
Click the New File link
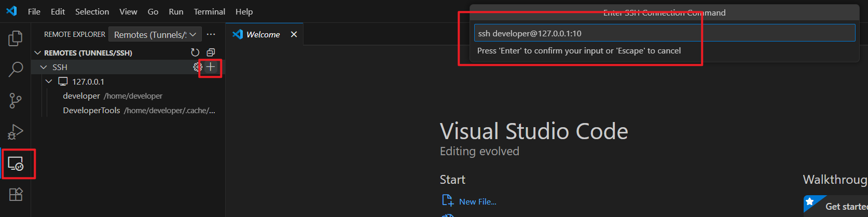[x=477, y=201]
